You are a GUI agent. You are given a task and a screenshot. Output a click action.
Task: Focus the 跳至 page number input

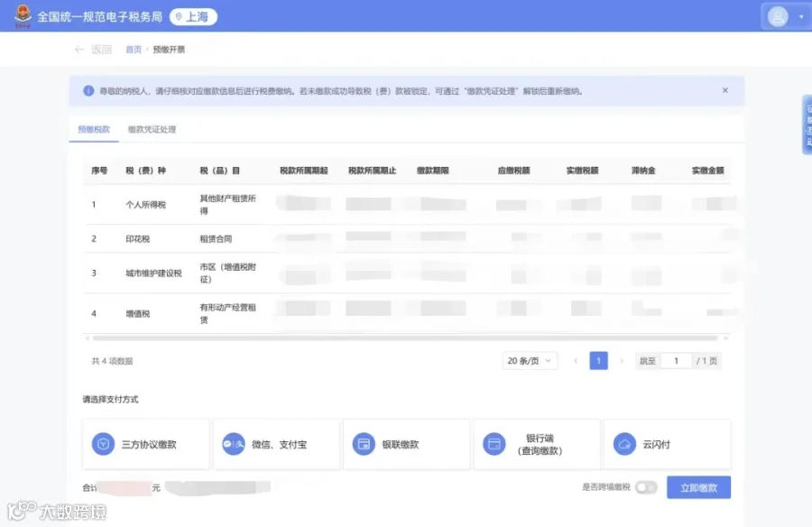(x=677, y=361)
